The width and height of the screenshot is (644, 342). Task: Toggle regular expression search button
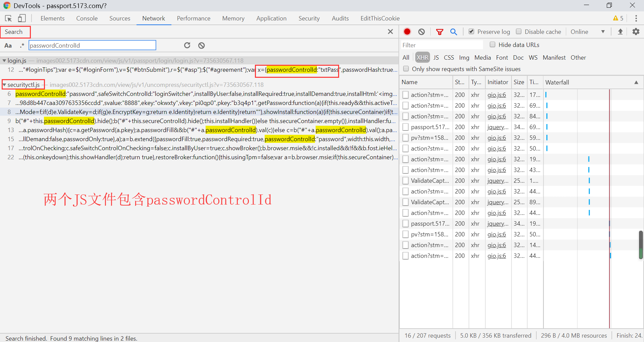click(22, 45)
